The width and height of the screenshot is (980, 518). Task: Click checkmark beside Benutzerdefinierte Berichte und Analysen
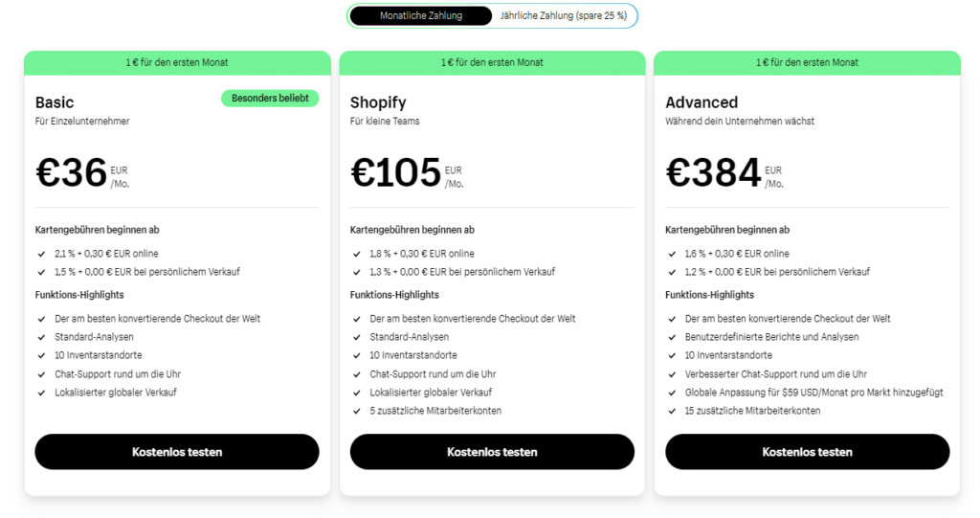pos(672,337)
